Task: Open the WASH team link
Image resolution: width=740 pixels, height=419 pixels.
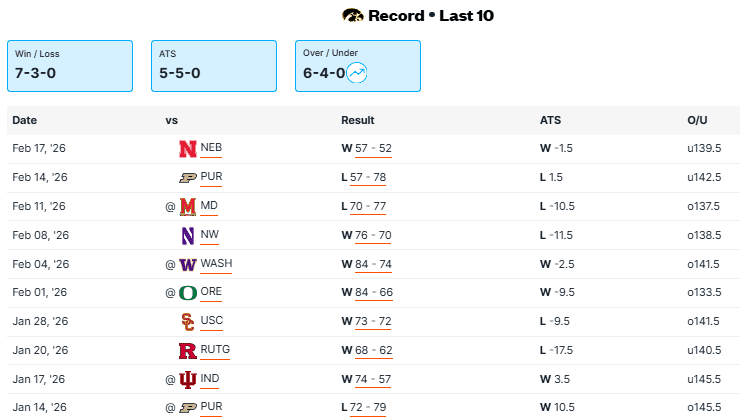Action: click(216, 265)
